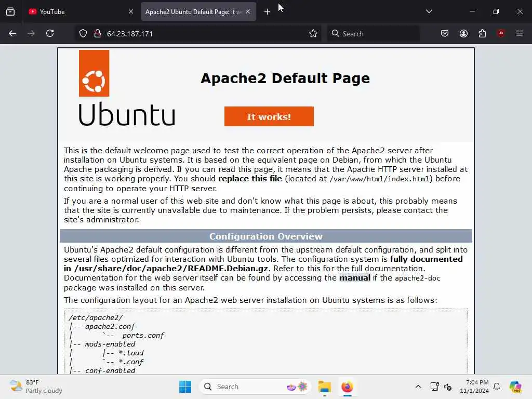This screenshot has height=399, width=532.
Task: Open the uBlock Origin extension icon
Action: tap(501, 33)
